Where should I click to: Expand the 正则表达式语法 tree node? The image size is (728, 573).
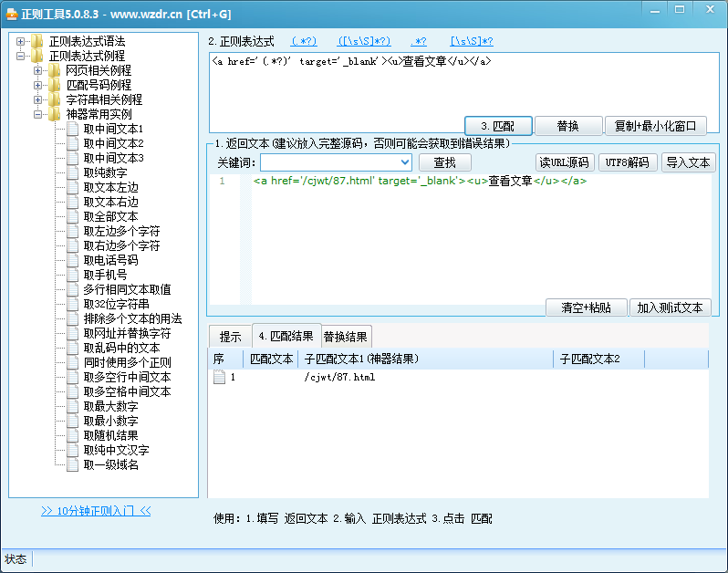tap(21, 41)
